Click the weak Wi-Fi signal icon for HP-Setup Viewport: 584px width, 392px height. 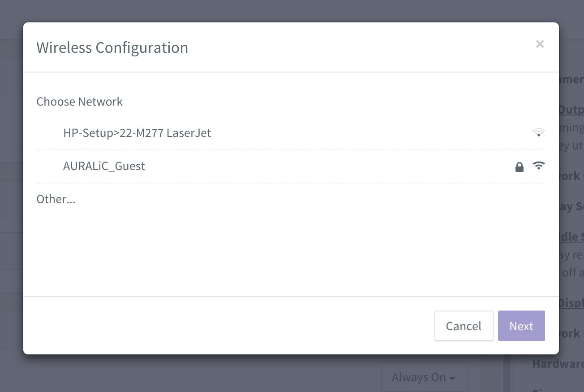(x=538, y=132)
